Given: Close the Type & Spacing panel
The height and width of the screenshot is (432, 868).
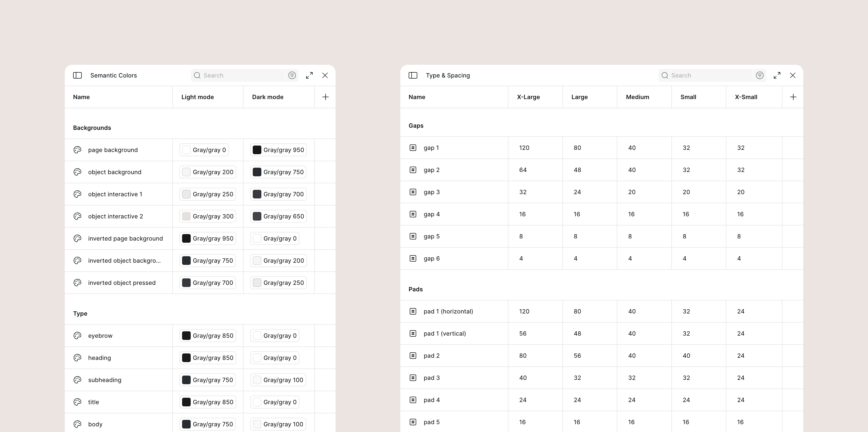Looking at the screenshot, I should (793, 75).
